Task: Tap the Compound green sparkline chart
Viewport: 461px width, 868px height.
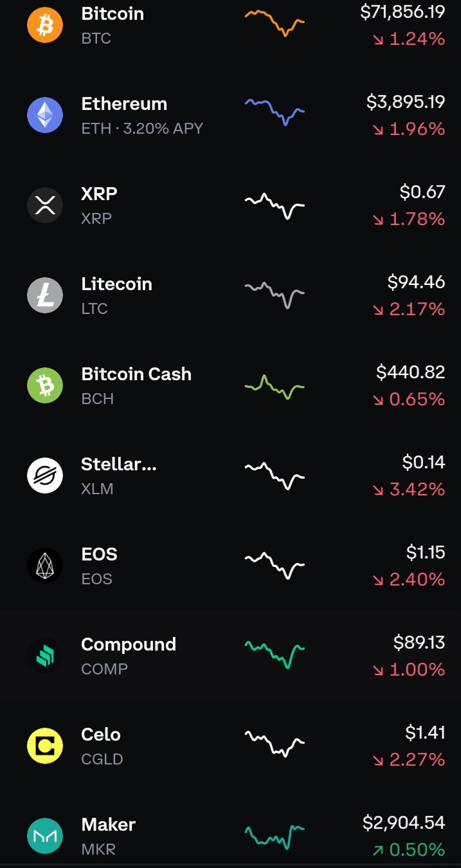Action: click(x=275, y=654)
